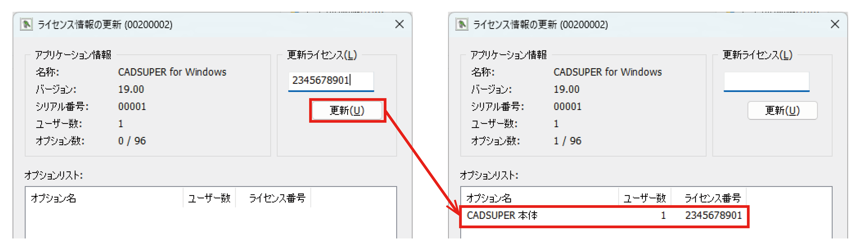
Task: Select the CADSUPER 本体 row in option list
Action: pos(604,216)
